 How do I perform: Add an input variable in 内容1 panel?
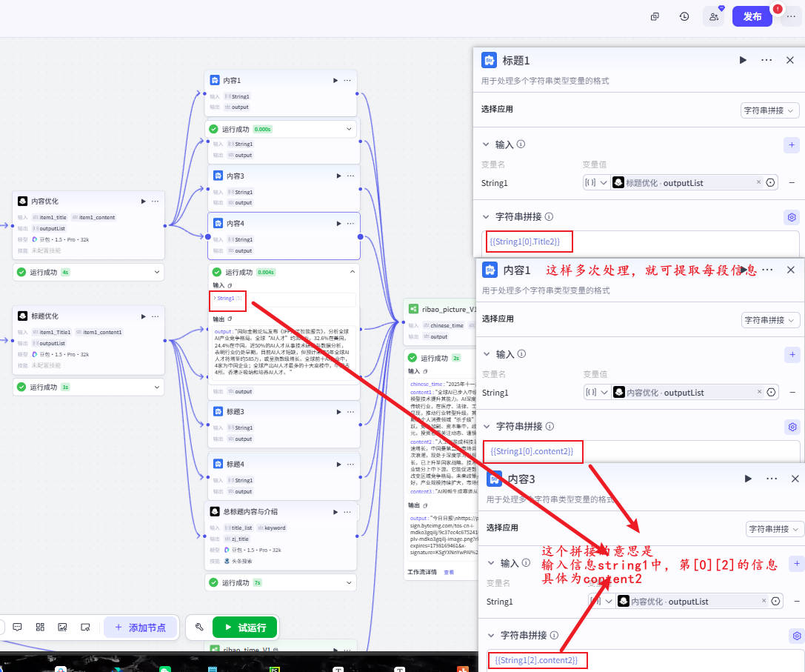[792, 354]
